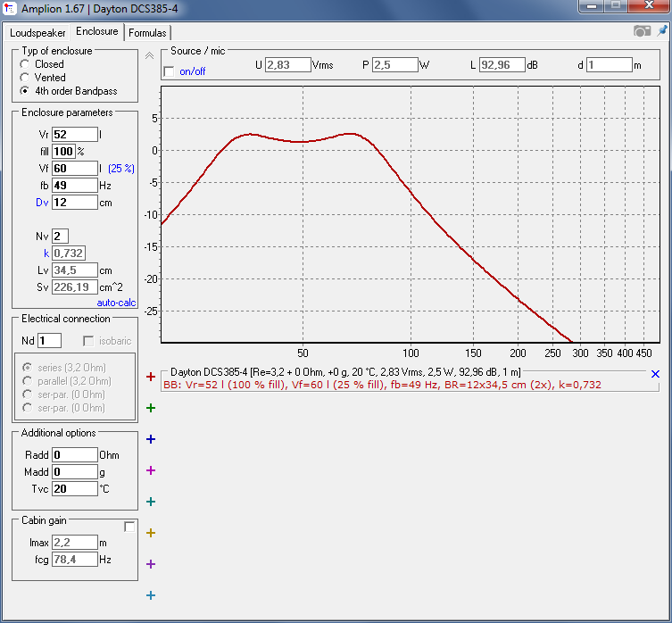
Task: Click the light blue plus curve slot icon
Action: (x=151, y=595)
